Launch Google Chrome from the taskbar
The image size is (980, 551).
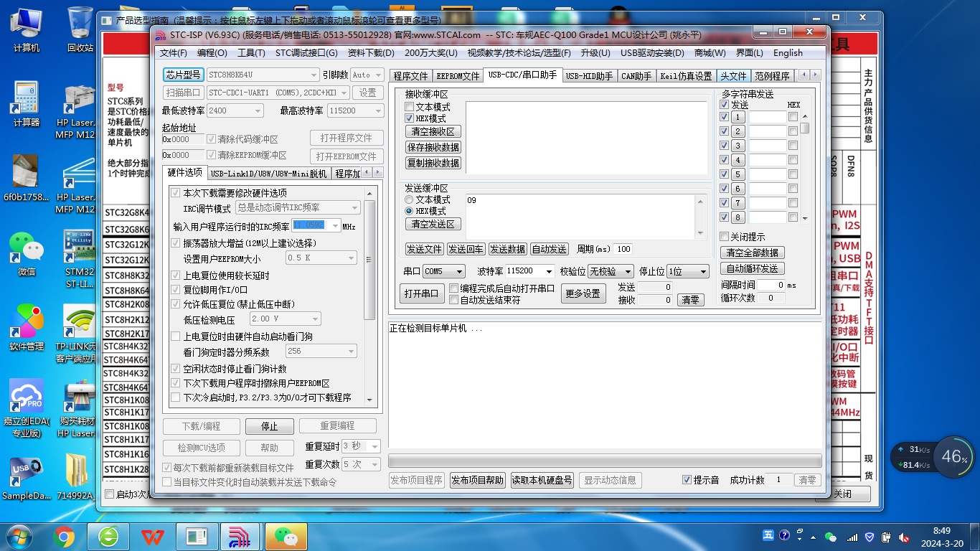pyautogui.click(x=64, y=536)
